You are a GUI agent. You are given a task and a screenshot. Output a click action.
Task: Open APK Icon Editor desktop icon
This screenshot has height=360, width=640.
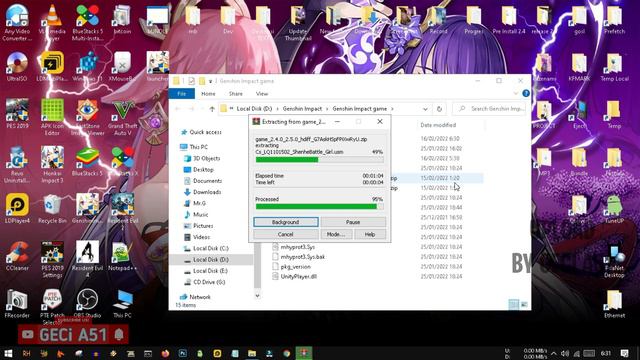pos(52,118)
